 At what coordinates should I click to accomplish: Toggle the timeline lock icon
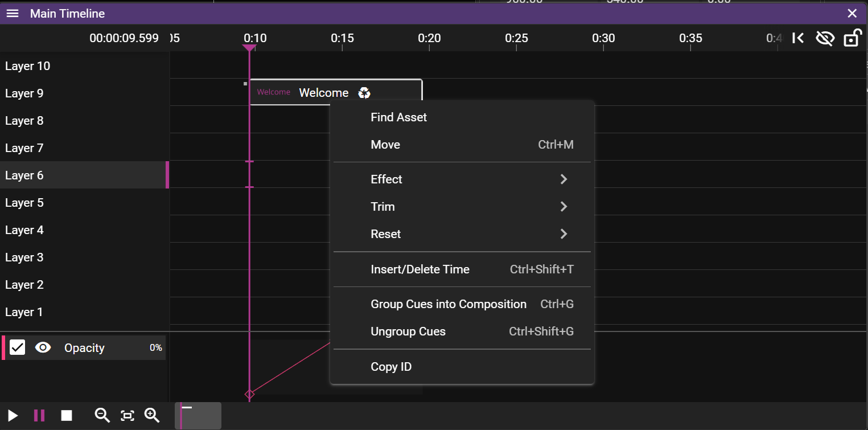pyautogui.click(x=851, y=38)
